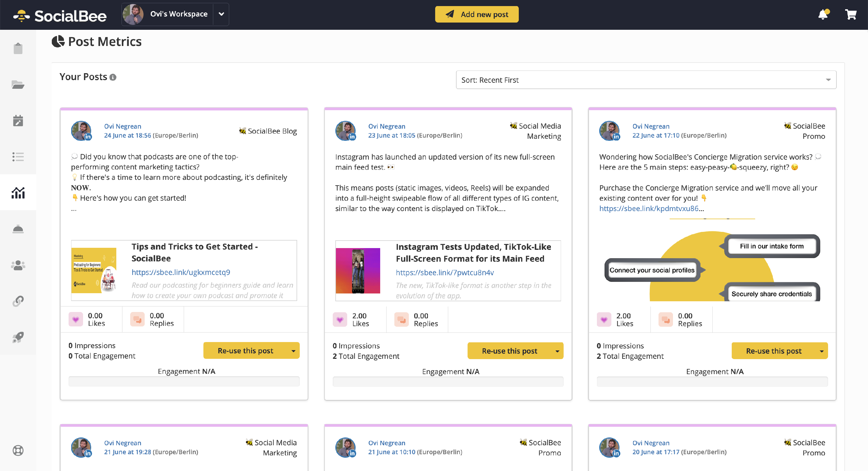Open the help lifebuoy icon in sidebar

tap(18, 450)
